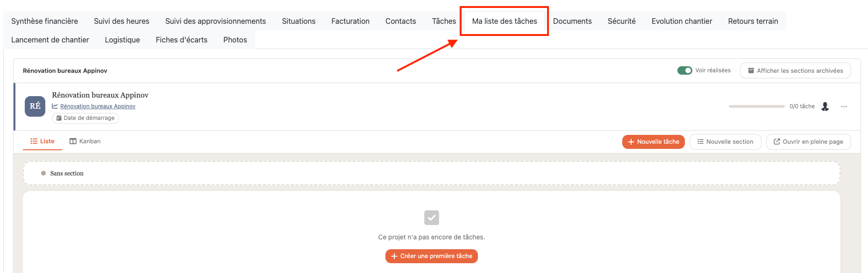Click Ouvrir en pleine page button
868x273 pixels.
coord(809,142)
